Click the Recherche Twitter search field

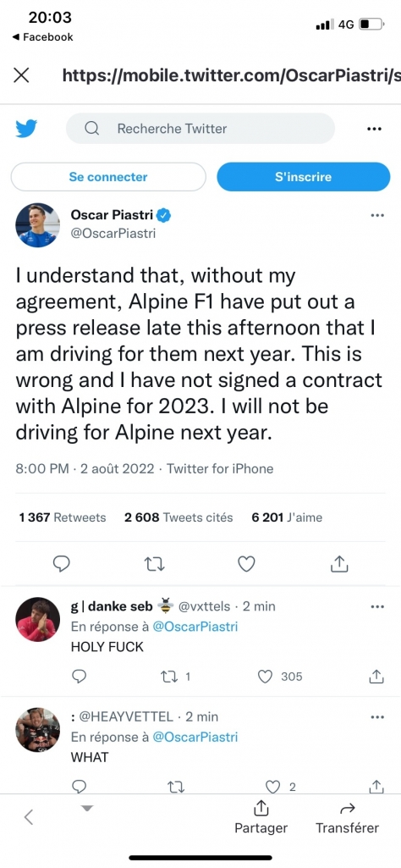click(200, 129)
